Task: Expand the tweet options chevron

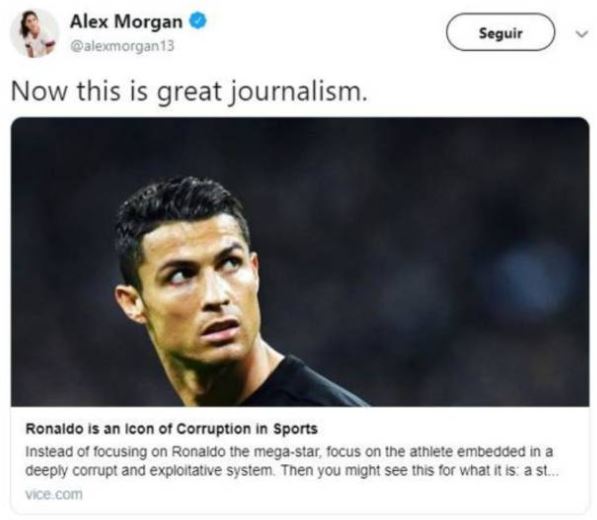Action: pos(581,34)
